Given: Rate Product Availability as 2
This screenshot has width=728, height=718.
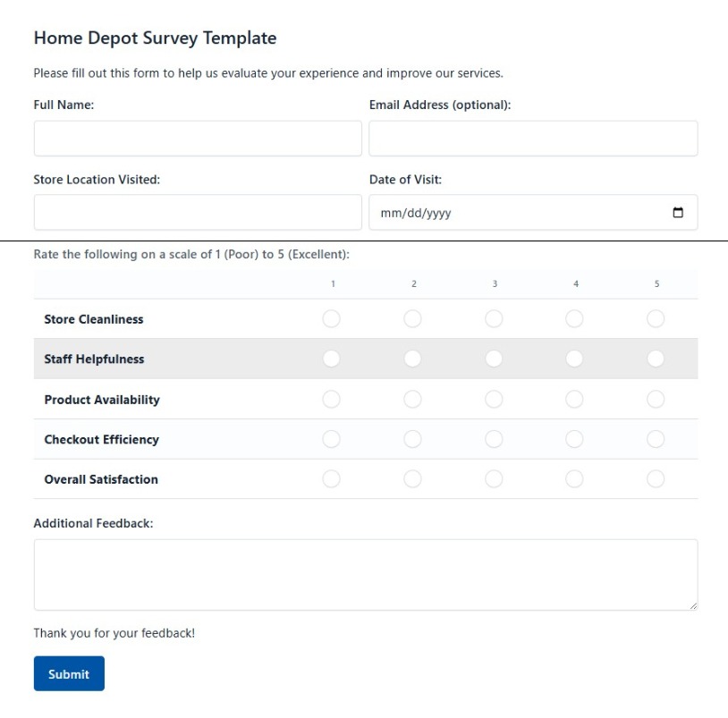Looking at the screenshot, I should coord(413,399).
